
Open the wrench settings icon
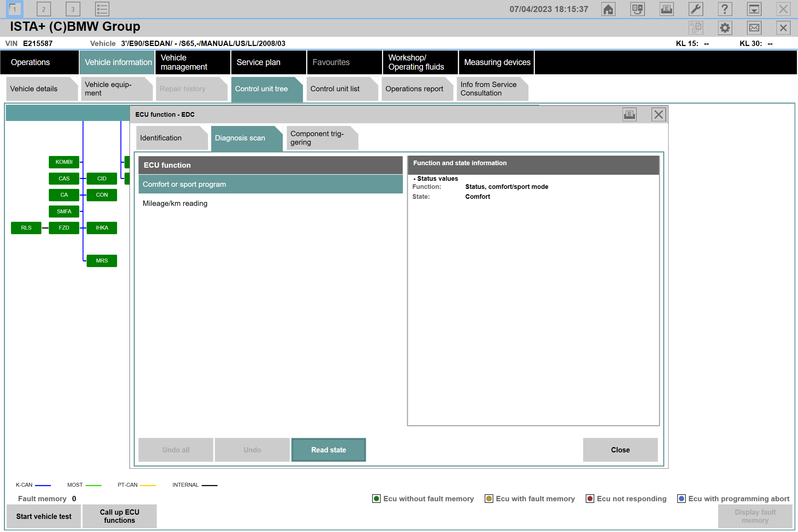[696, 9]
